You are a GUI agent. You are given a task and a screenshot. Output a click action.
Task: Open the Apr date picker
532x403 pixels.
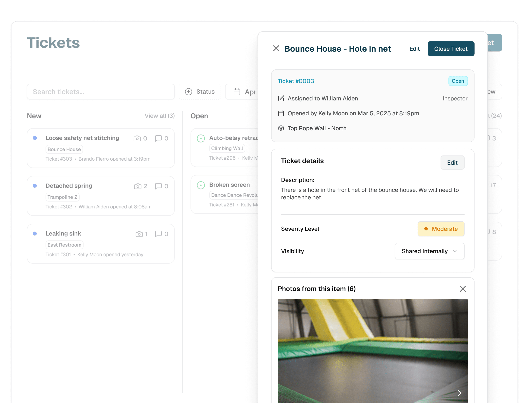pos(243,92)
